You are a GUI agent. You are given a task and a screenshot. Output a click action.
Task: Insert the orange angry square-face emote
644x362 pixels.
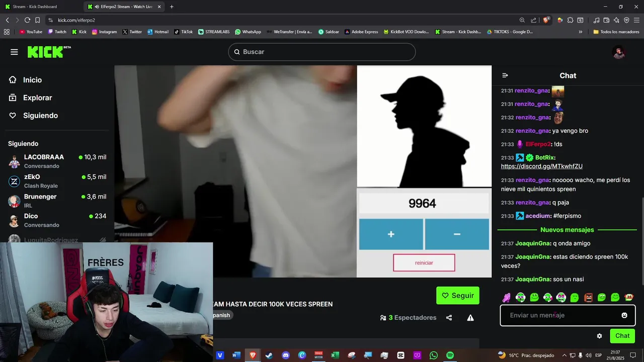588,298
